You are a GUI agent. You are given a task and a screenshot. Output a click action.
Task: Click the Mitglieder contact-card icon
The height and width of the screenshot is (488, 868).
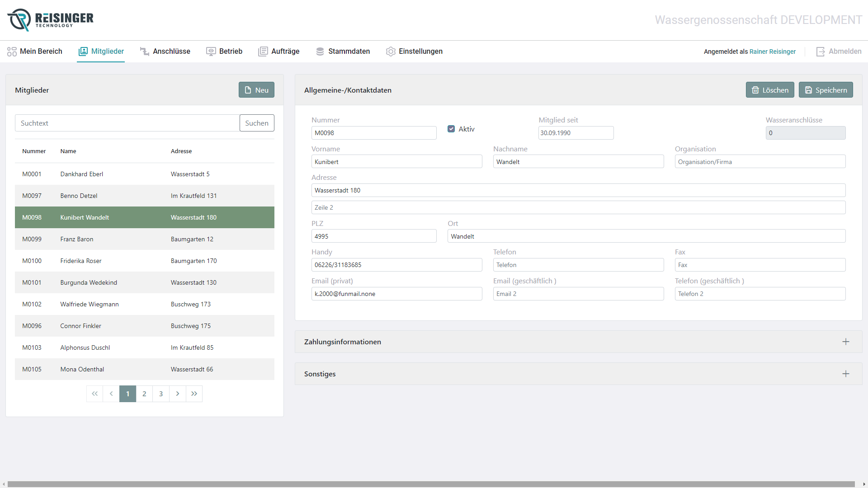(83, 52)
